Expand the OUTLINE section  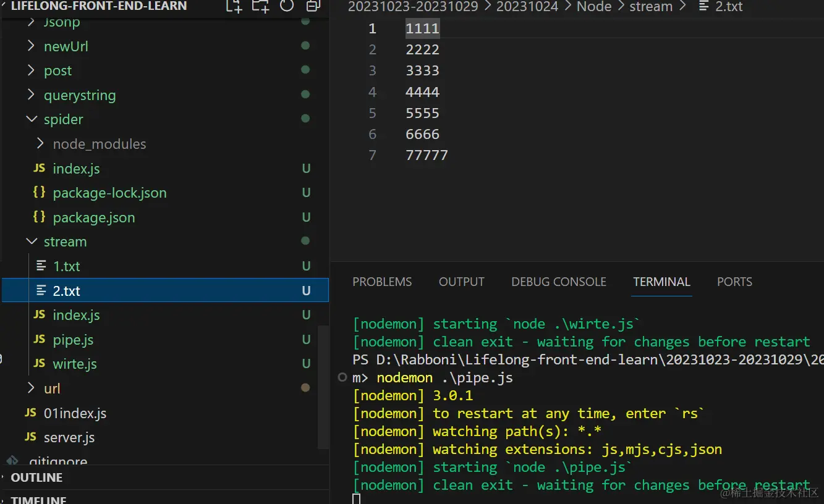[x=36, y=477]
